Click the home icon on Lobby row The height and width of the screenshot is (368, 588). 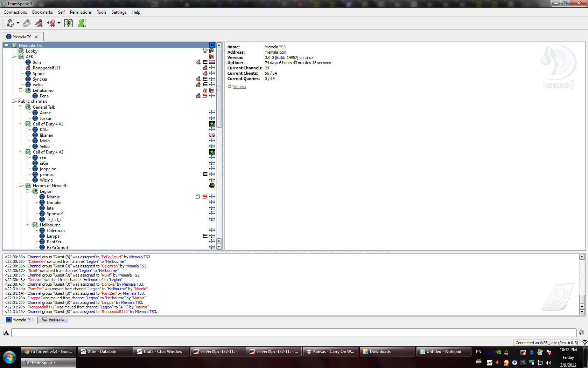(x=205, y=51)
